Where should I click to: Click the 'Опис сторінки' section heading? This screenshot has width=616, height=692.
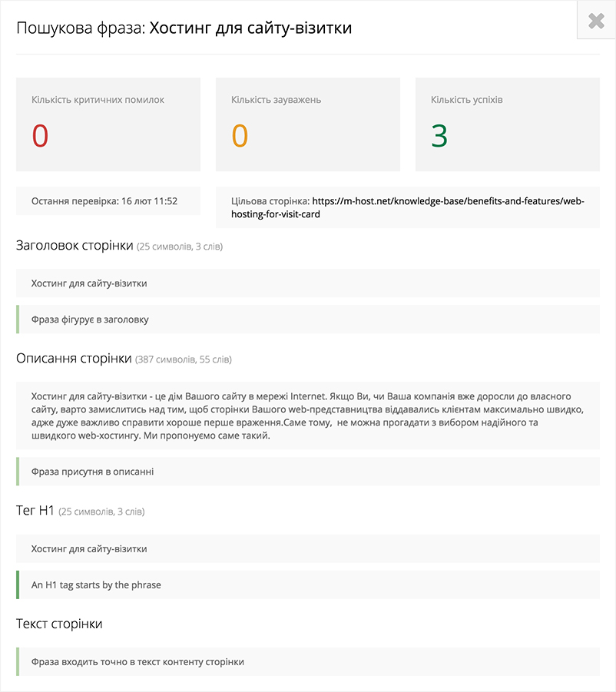[74, 359]
